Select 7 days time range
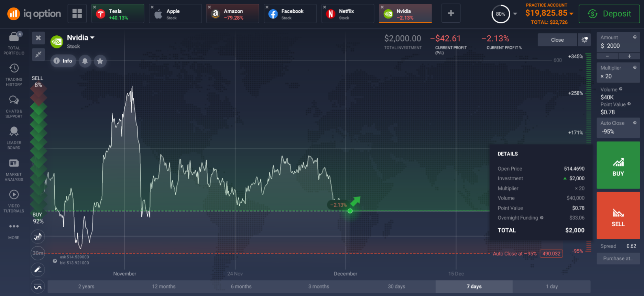The height and width of the screenshot is (296, 644). pos(474,286)
